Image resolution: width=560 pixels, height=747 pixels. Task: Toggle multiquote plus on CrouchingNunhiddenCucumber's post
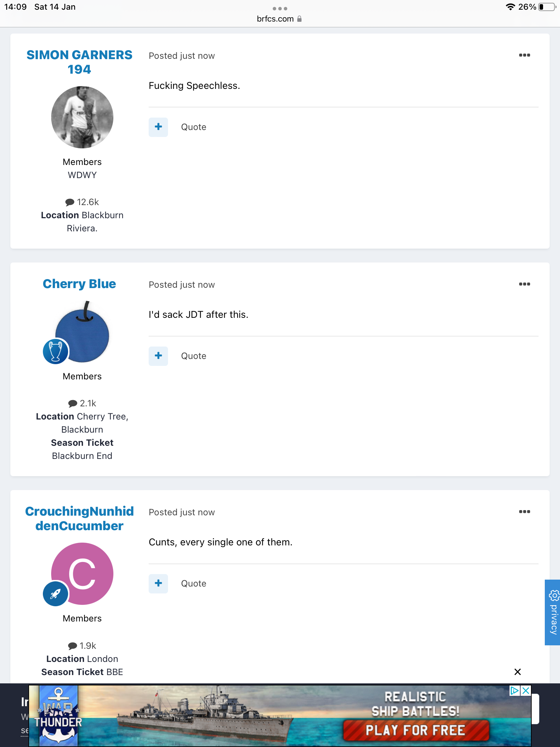(x=158, y=583)
